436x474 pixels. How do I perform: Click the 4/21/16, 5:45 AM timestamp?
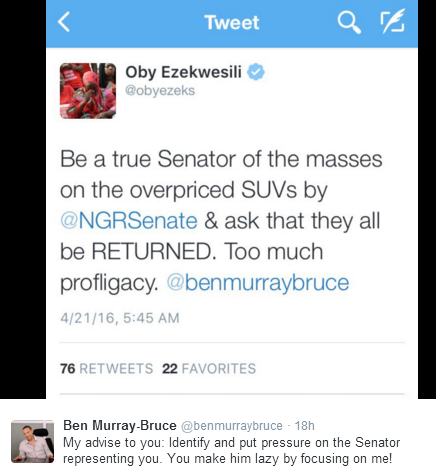click(x=120, y=318)
